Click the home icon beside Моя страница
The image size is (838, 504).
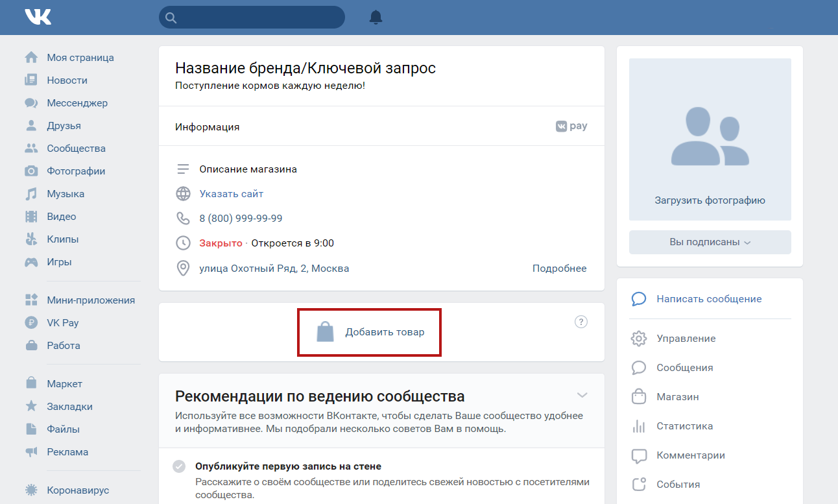[x=31, y=57]
